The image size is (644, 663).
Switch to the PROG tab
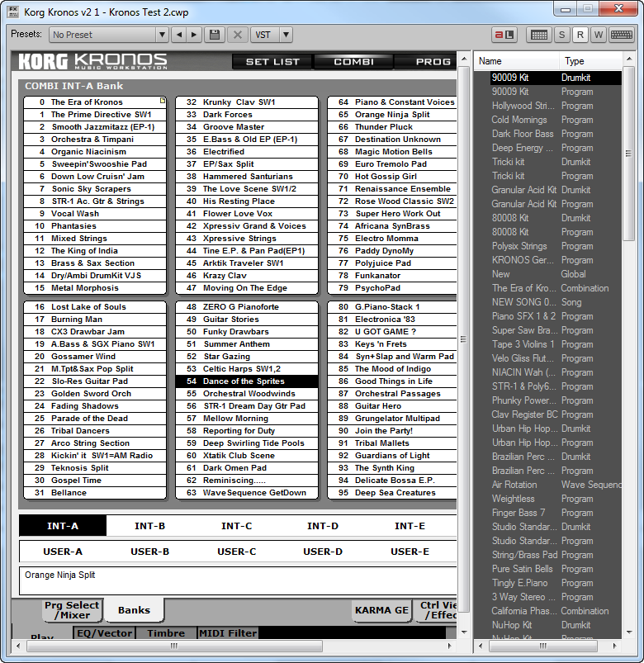coord(426,62)
